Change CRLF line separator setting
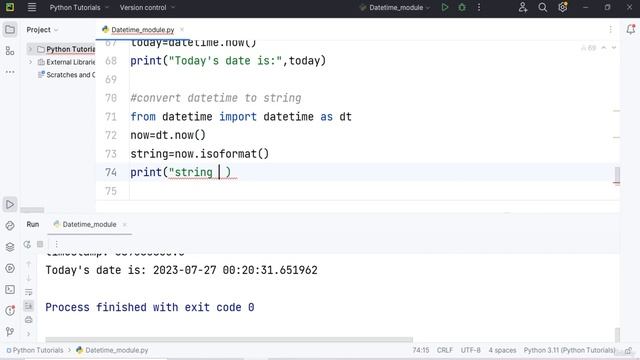Image resolution: width=640 pixels, height=360 pixels. (x=445, y=350)
